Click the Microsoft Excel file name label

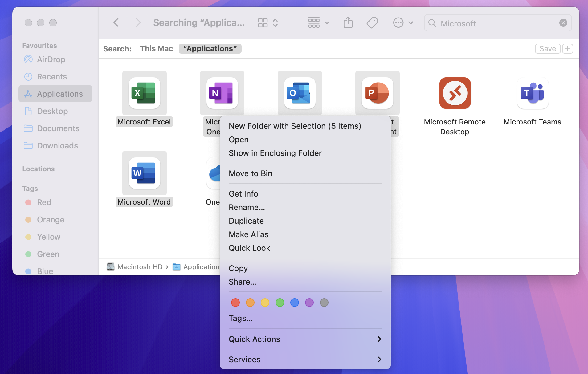[x=144, y=122]
